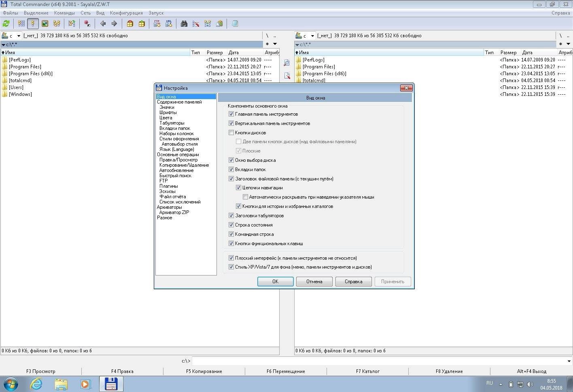Open the Конфигурация menu

click(126, 13)
